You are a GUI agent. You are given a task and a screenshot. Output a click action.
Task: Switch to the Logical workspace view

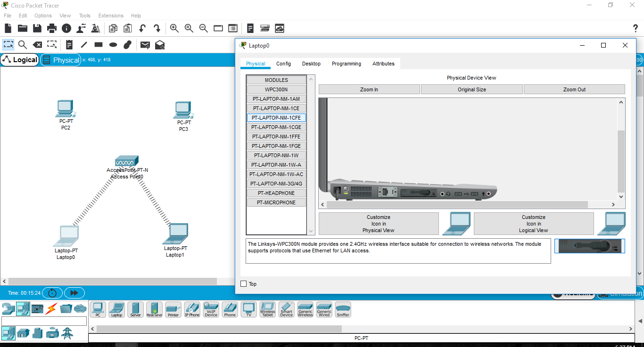pyautogui.click(x=20, y=60)
